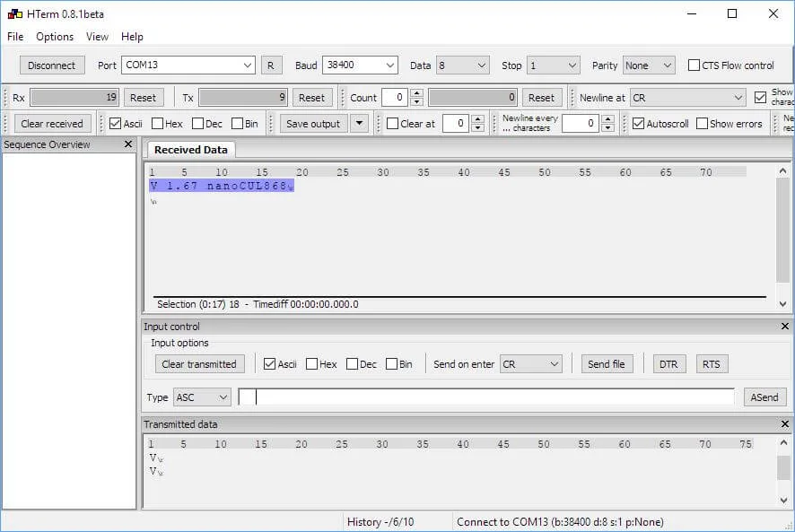The image size is (795, 532).
Task: Click the received text V 1.67 nanoCUL868
Action: [x=222, y=186]
